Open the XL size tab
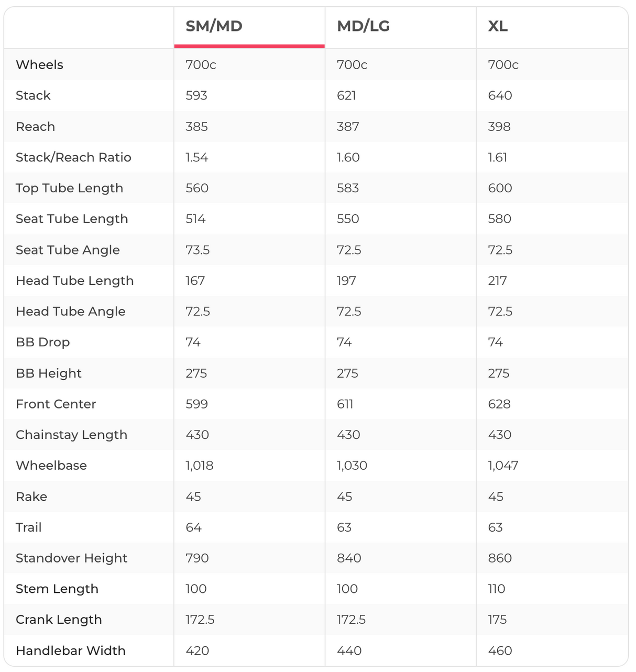 498,26
